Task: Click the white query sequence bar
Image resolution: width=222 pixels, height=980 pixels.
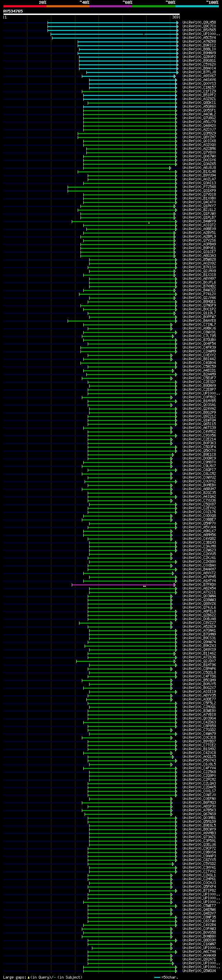Action: click(92, 14)
